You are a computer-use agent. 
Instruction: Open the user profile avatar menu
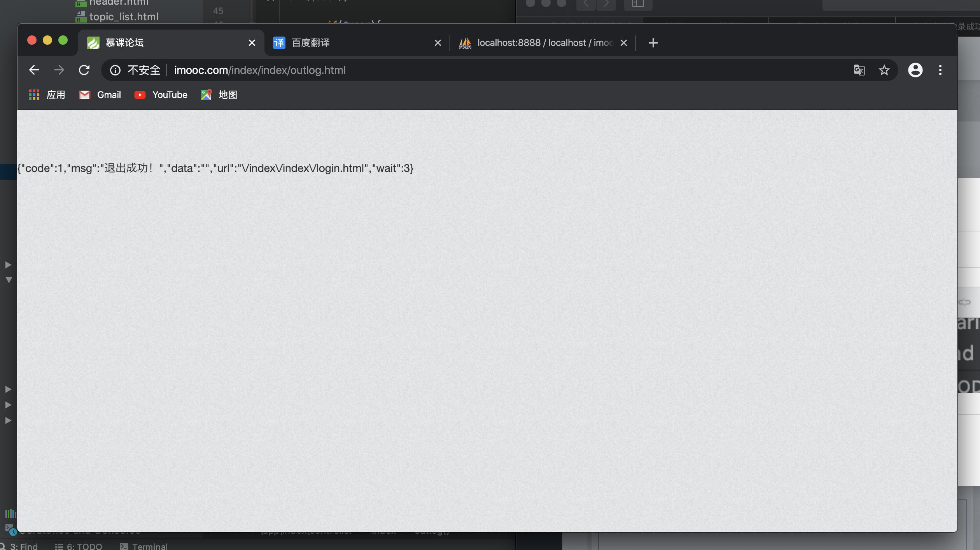pyautogui.click(x=915, y=70)
